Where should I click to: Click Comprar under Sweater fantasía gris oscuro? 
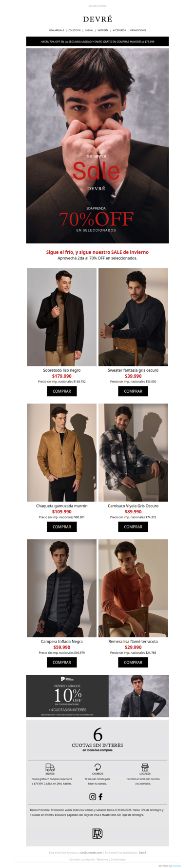coord(133,391)
